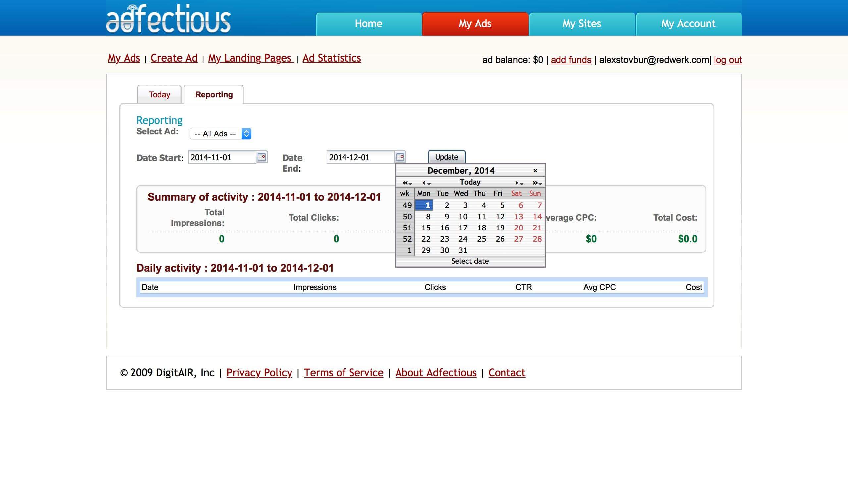Open the Home navigation tab

(x=369, y=24)
